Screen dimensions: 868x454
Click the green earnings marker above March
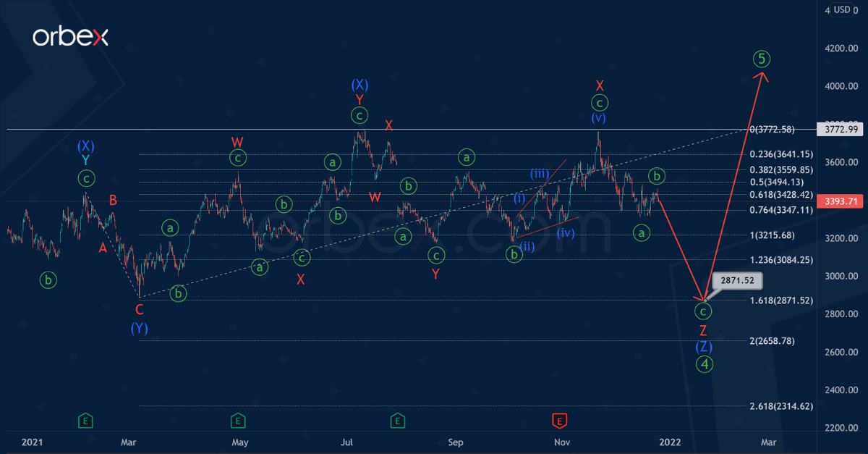[x=85, y=420]
